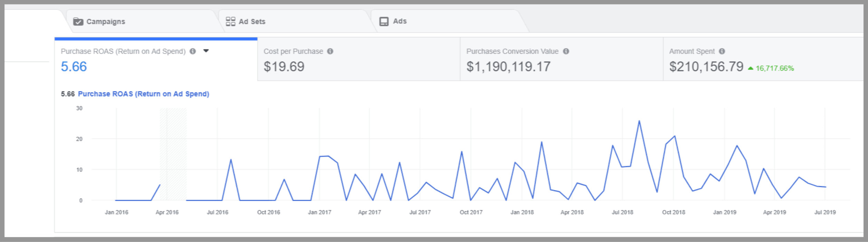Open the Purchase ROAS metric dropdown arrow
Screen dimensions: 868x242
(206, 51)
